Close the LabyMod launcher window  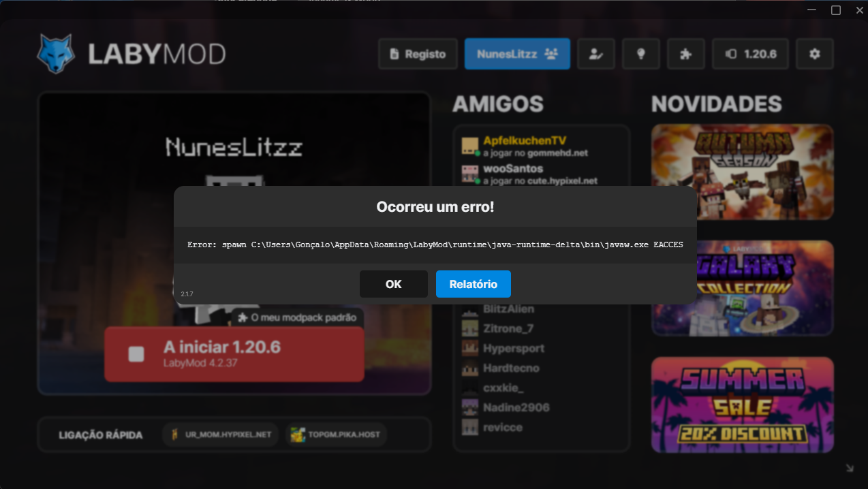(859, 10)
